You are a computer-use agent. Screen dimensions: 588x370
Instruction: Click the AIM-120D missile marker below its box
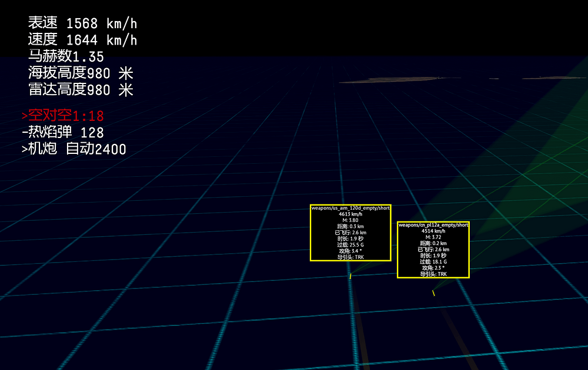click(x=350, y=276)
